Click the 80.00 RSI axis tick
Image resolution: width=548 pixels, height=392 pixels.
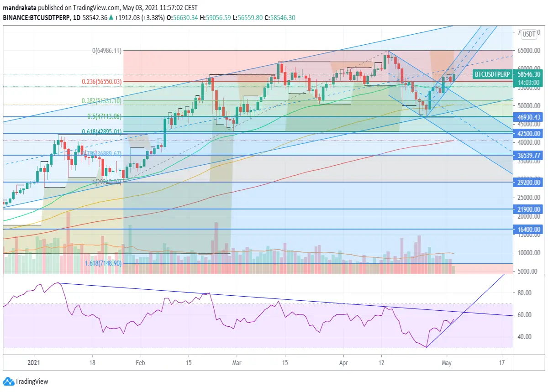[x=524, y=293]
